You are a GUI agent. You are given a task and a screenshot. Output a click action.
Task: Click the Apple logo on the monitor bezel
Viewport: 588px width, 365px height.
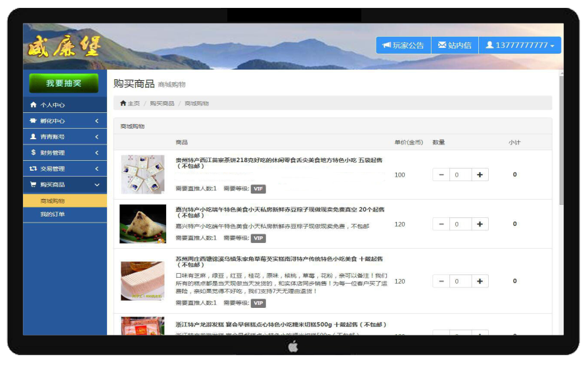[x=293, y=347]
